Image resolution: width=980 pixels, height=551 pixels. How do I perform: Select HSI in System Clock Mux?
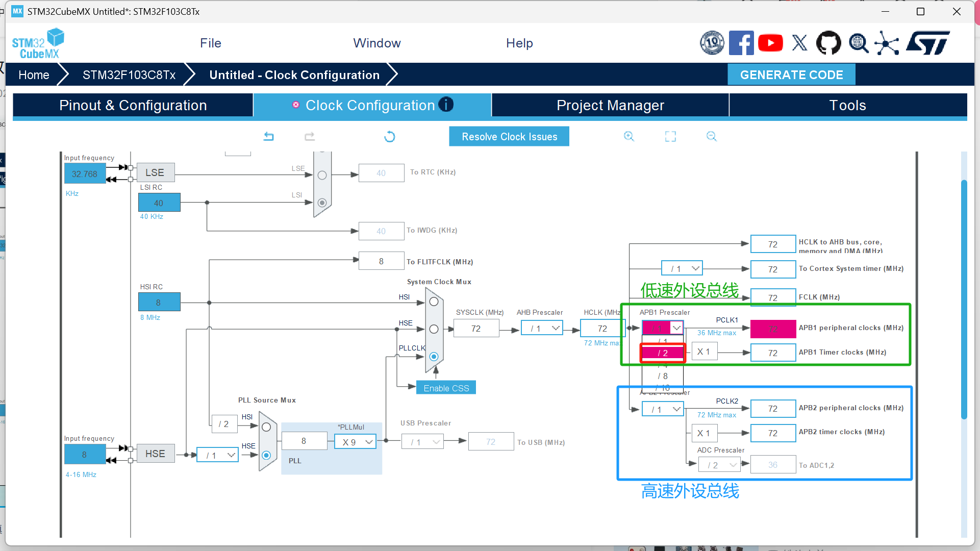434,302
